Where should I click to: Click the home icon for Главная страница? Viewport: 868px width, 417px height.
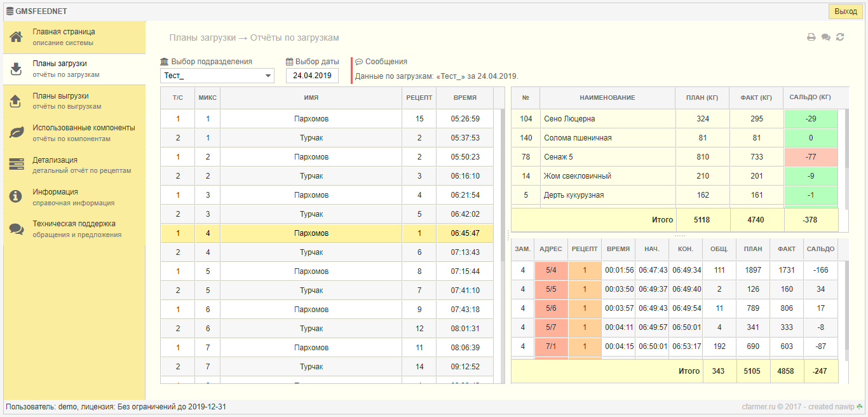coord(17,37)
